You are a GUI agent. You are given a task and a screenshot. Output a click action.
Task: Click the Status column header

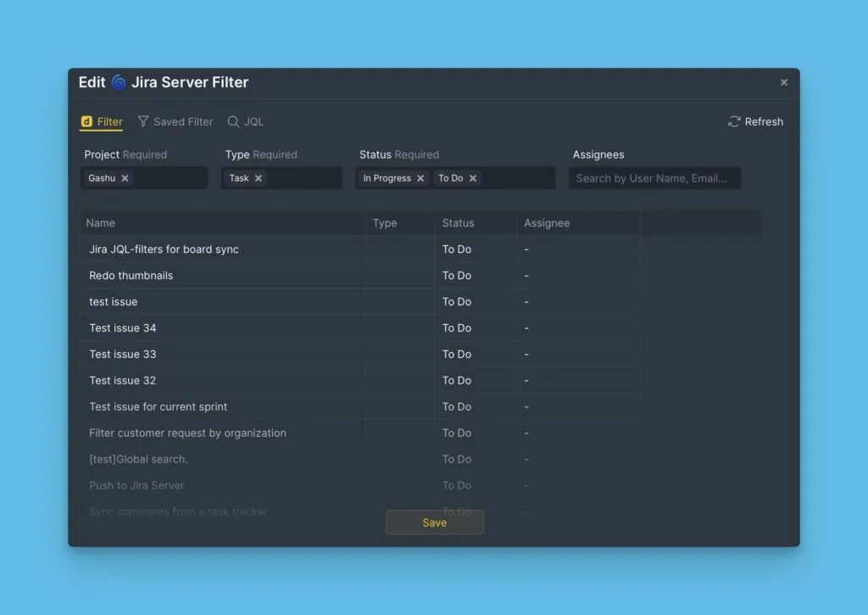pyautogui.click(x=458, y=223)
